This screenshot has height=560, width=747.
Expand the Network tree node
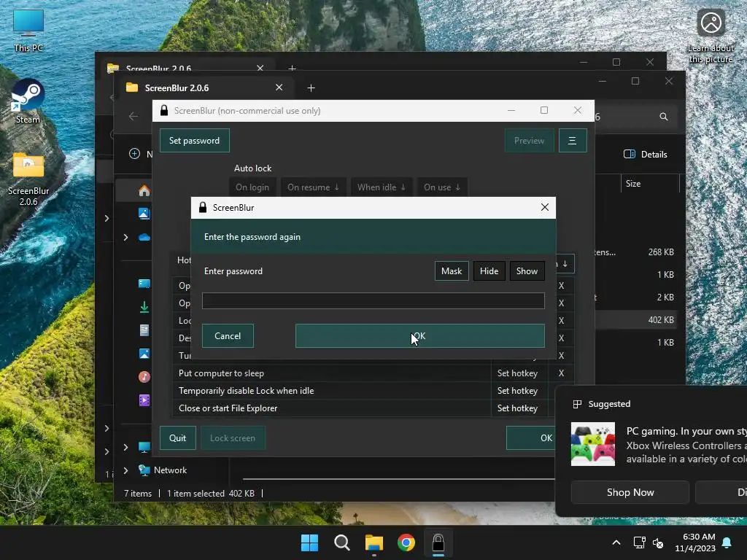coord(125,470)
